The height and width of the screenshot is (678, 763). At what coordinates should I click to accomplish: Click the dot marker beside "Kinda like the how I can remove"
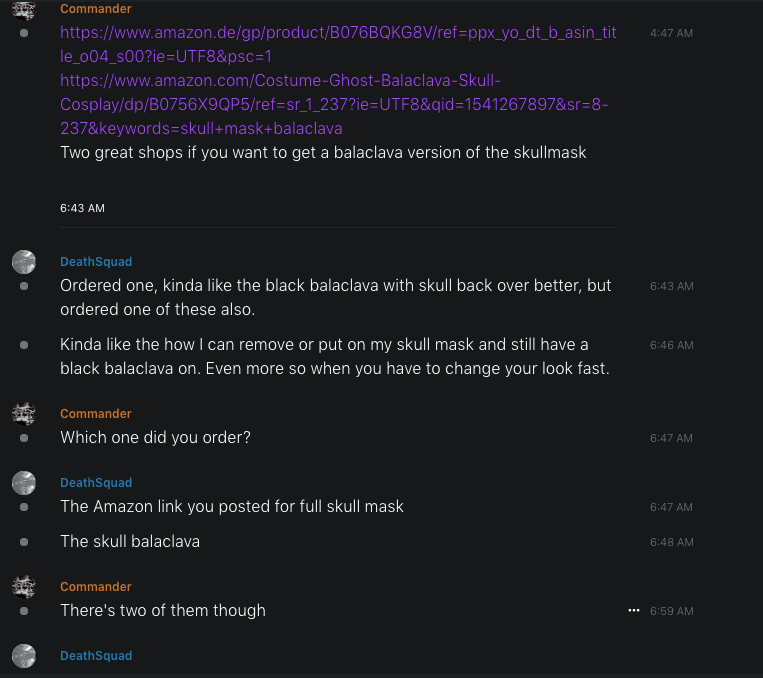(24, 345)
